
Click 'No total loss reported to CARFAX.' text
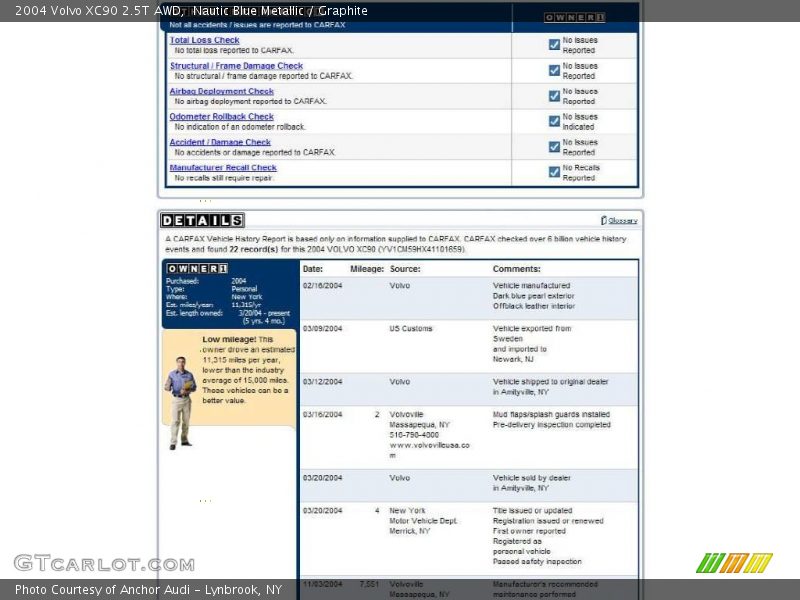(234, 51)
